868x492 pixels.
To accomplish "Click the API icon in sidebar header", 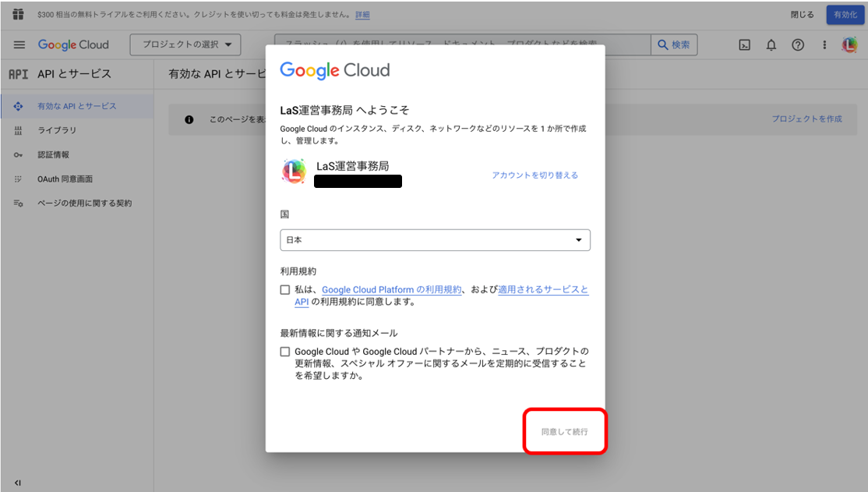I will tap(18, 74).
